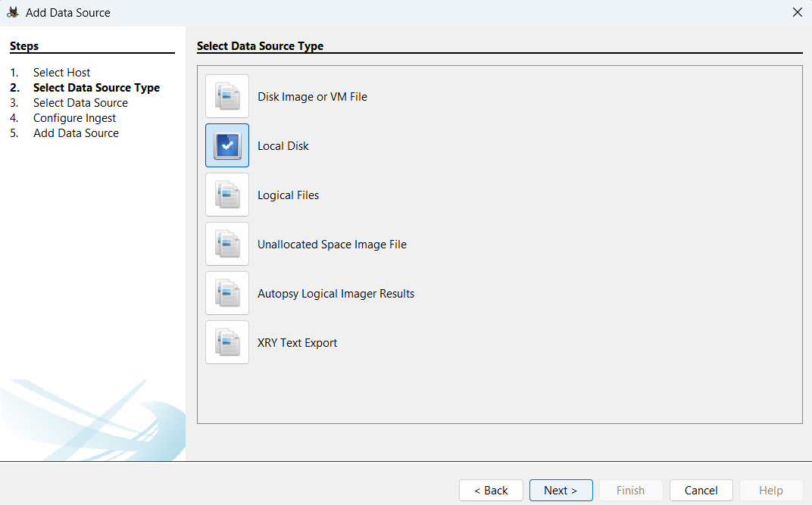Click the greyed-out Finish button
Screen dimensions: 812x505
[630, 491]
